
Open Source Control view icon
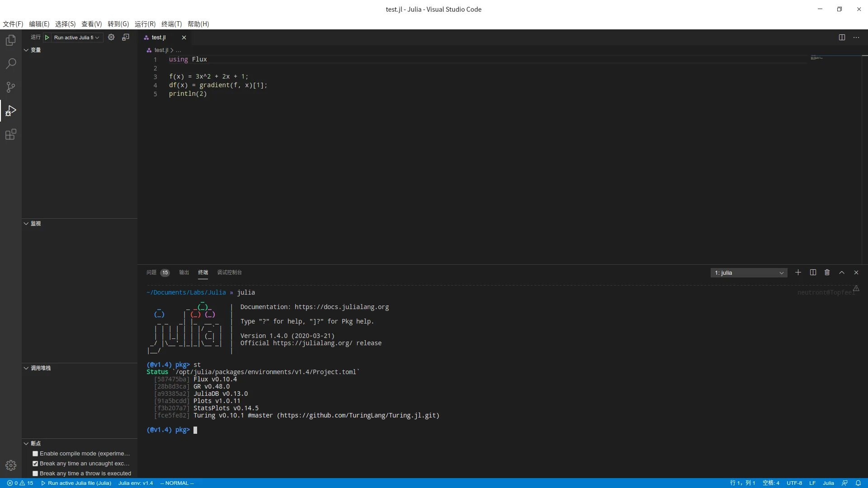[11, 87]
